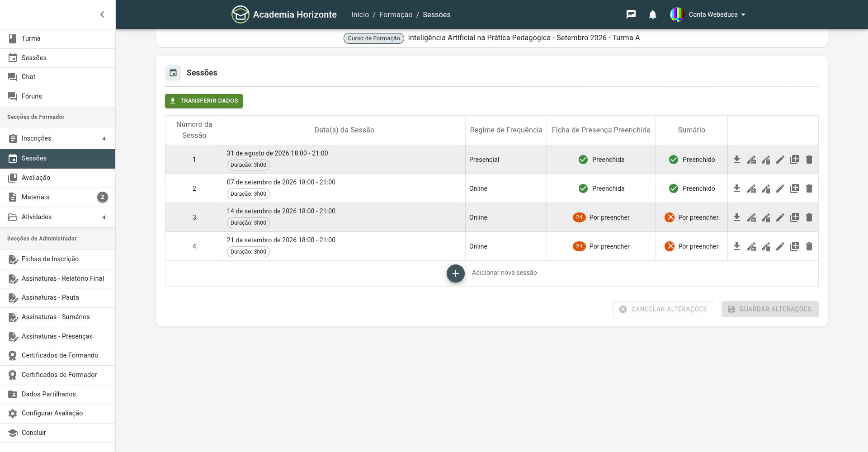The height and width of the screenshot is (452, 868).
Task: Click the Transferir Dados button
Action: click(x=204, y=101)
